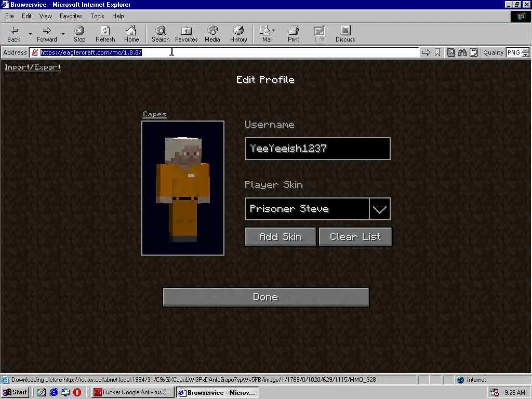The width and height of the screenshot is (532, 399).
Task: Switch to Fucker Google Antivirus taskbar window
Action: (132, 392)
